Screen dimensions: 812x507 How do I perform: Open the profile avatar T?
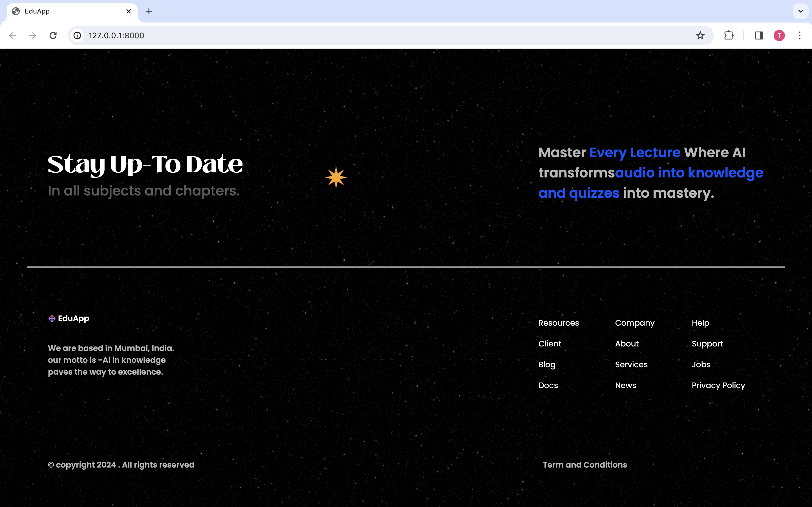[x=779, y=35]
